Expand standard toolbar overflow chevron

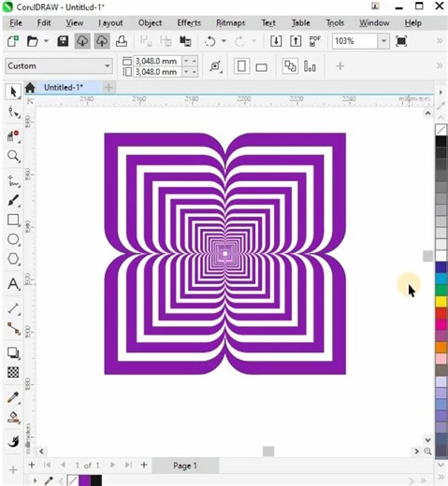(x=440, y=41)
